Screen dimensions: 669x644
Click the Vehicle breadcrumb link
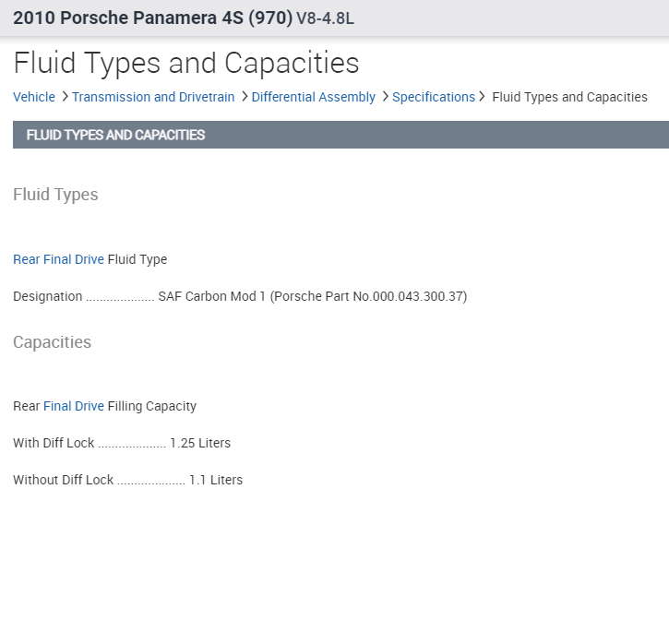34,97
